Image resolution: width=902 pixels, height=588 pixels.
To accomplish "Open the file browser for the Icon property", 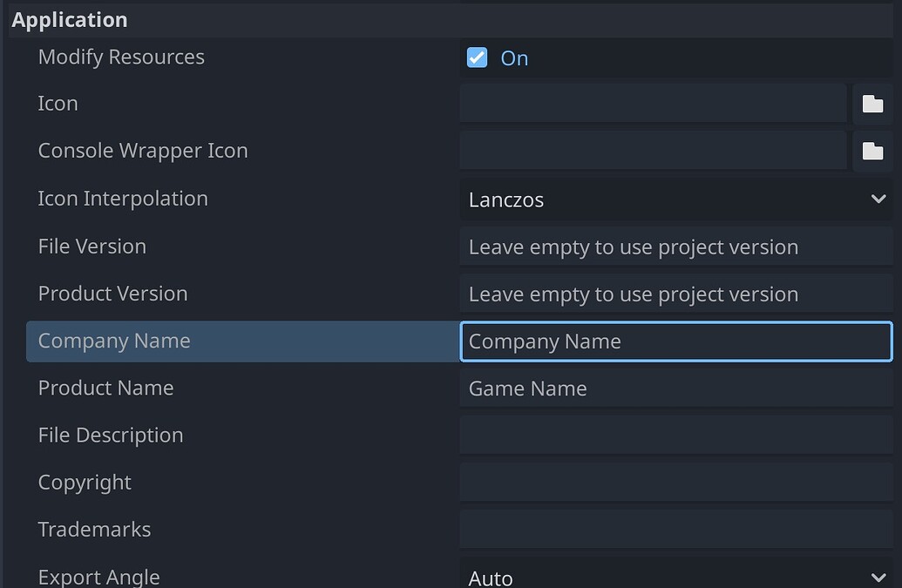I will pyautogui.click(x=873, y=103).
